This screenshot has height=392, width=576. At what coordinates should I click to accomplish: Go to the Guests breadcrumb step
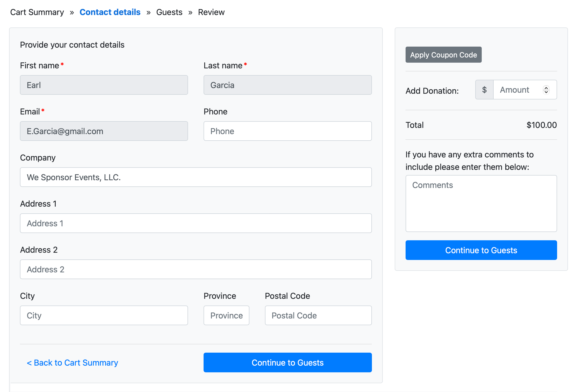tap(169, 12)
